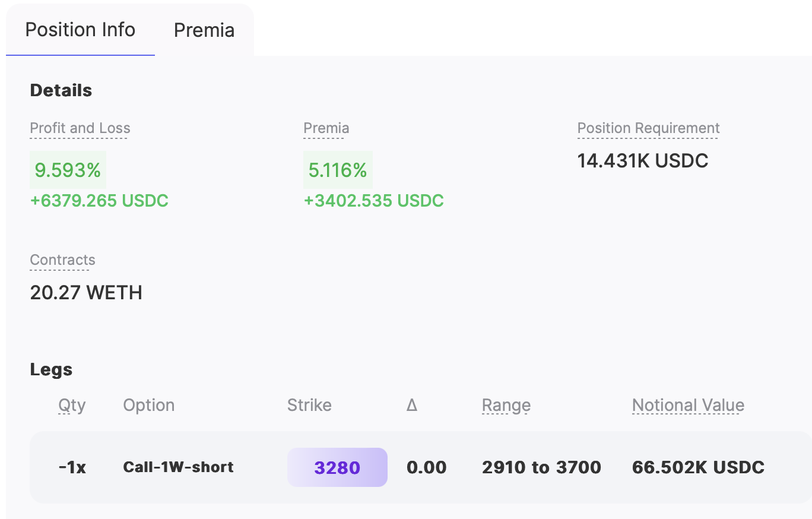The width and height of the screenshot is (812, 519).
Task: Click the Qty column header
Action: pos(72,406)
